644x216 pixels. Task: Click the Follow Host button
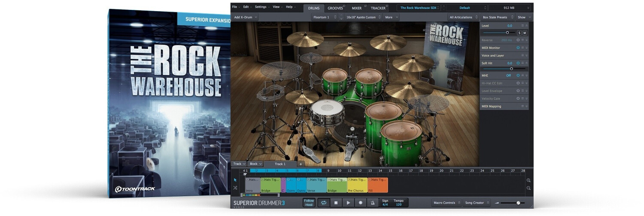tap(309, 203)
